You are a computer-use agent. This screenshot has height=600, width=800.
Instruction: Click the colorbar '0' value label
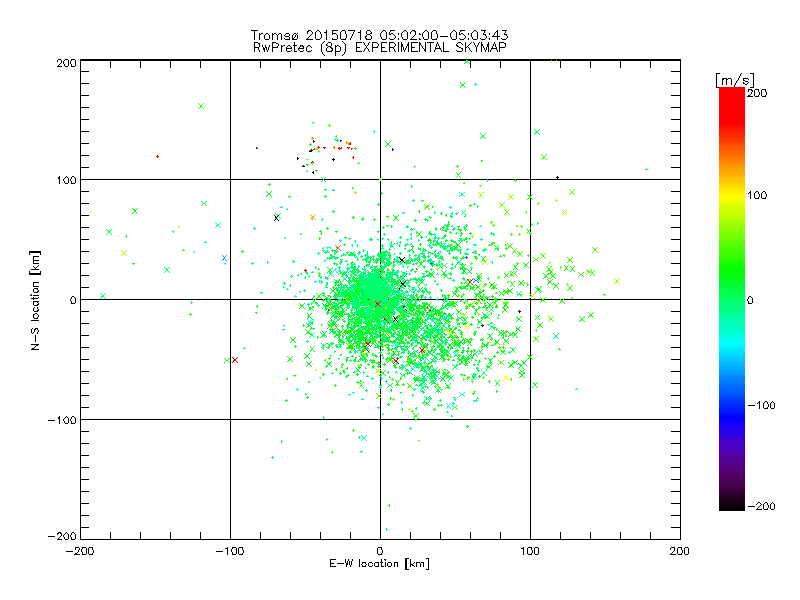click(x=749, y=300)
